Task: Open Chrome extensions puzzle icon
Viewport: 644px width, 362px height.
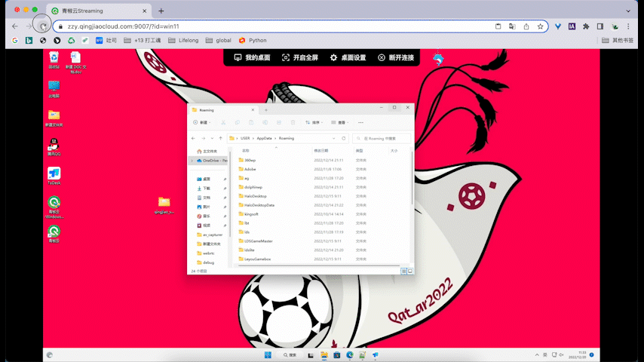Action: tap(586, 26)
